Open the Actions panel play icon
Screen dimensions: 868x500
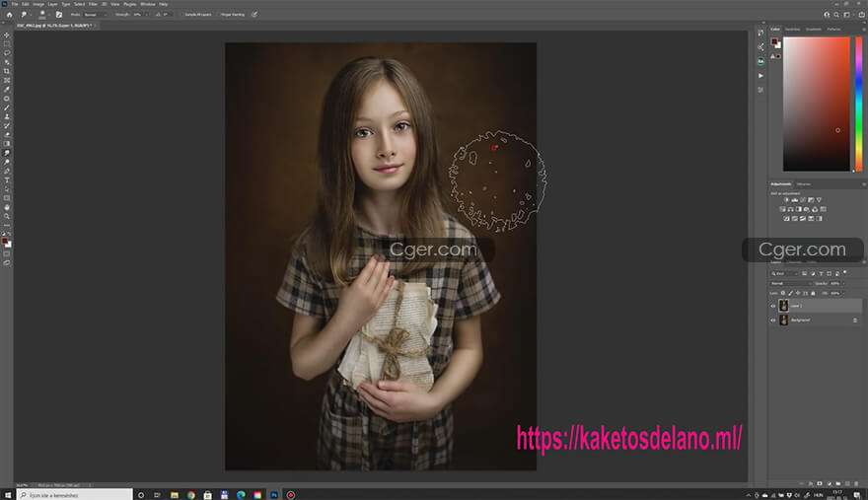click(x=760, y=75)
